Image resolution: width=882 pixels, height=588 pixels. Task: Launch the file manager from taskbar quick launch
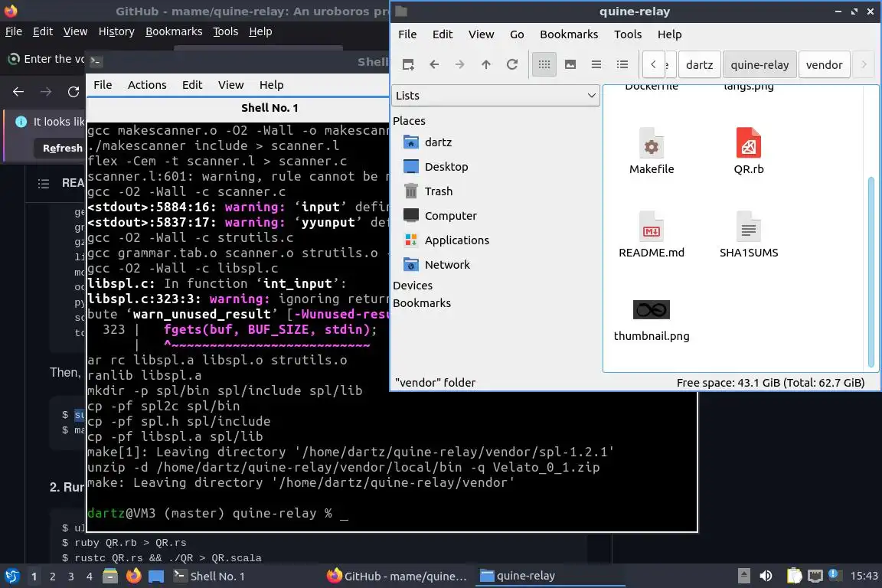[110, 577]
